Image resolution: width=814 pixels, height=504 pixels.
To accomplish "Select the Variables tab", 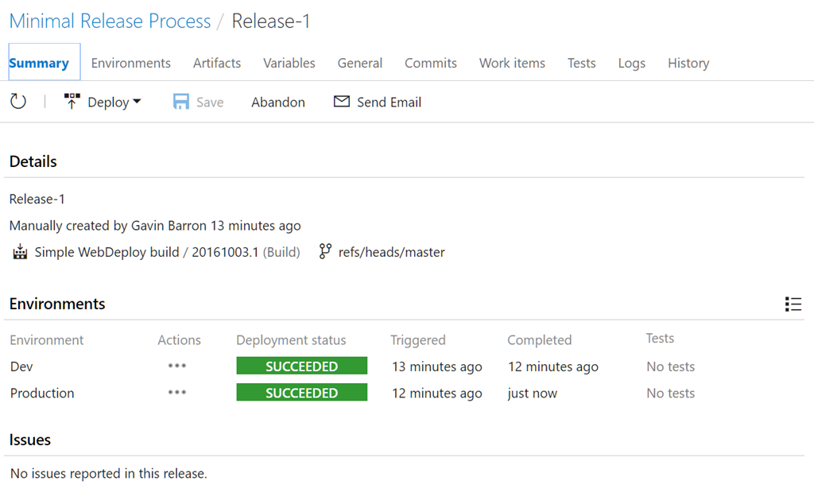I will click(x=289, y=63).
